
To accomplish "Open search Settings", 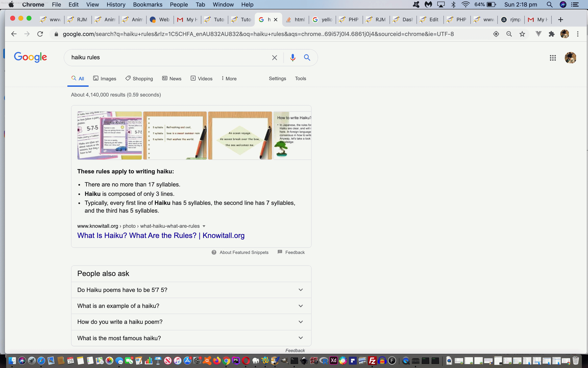I will tap(277, 79).
